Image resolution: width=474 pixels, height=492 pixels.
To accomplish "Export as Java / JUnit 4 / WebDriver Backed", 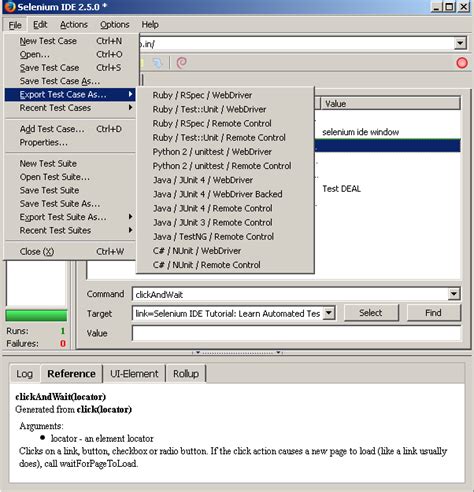I will coord(225,194).
